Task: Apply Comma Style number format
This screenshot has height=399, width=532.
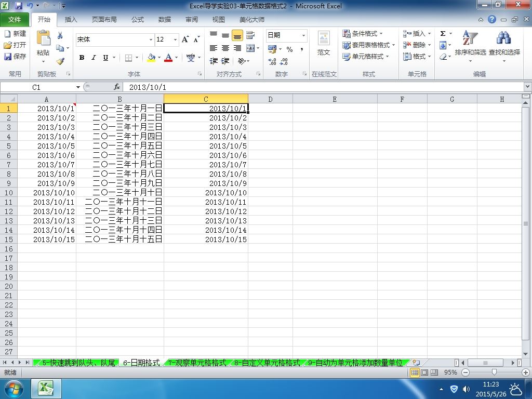Action: (x=302, y=49)
